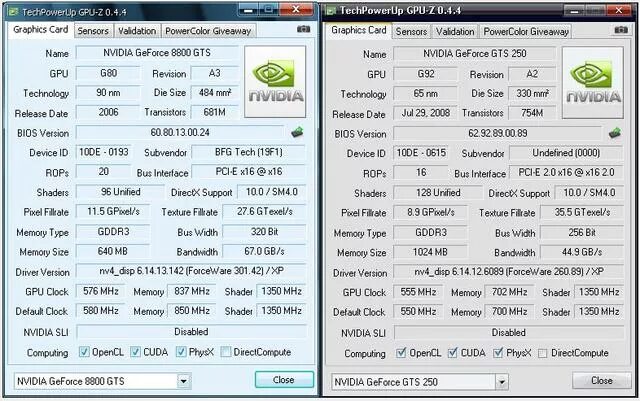Click NVIDIA SLI Disabled field in the GTS 250 window
The width and height of the screenshot is (640, 401).
pyautogui.click(x=509, y=332)
